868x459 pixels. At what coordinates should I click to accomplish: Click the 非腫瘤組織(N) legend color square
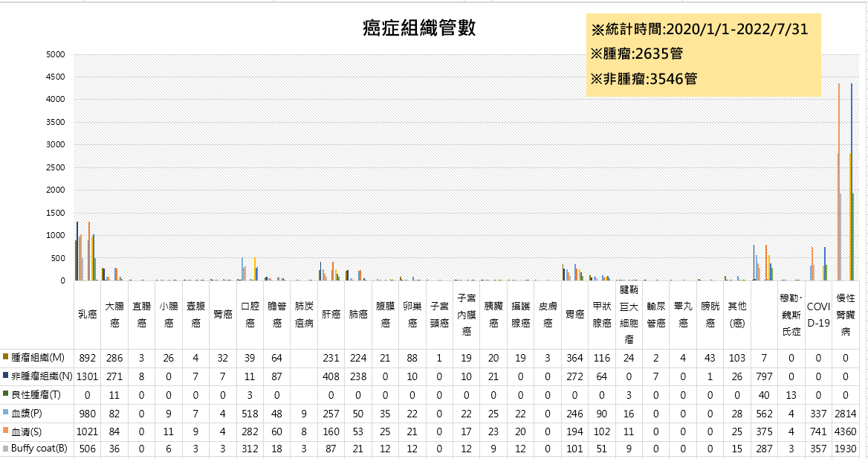[5, 375]
